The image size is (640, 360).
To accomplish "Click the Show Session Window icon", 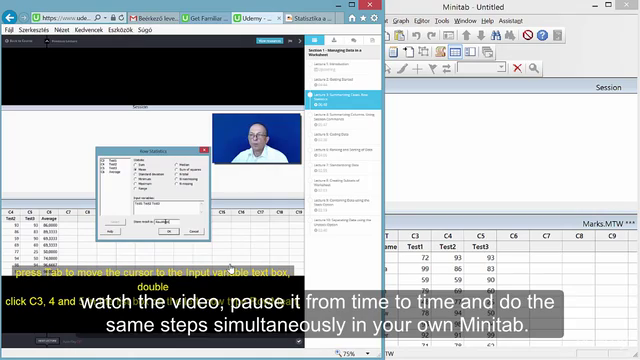I will tap(440, 52).
